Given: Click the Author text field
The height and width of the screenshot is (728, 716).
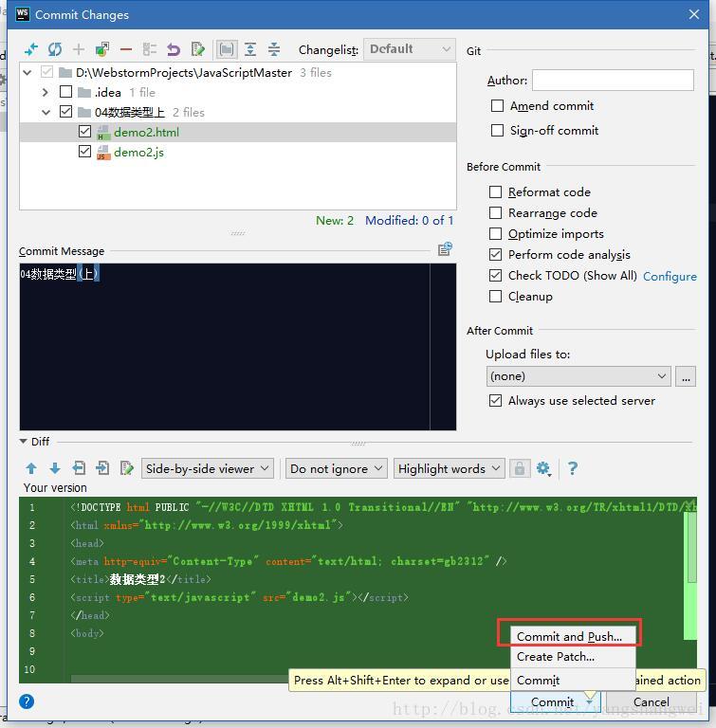Looking at the screenshot, I should [x=613, y=81].
